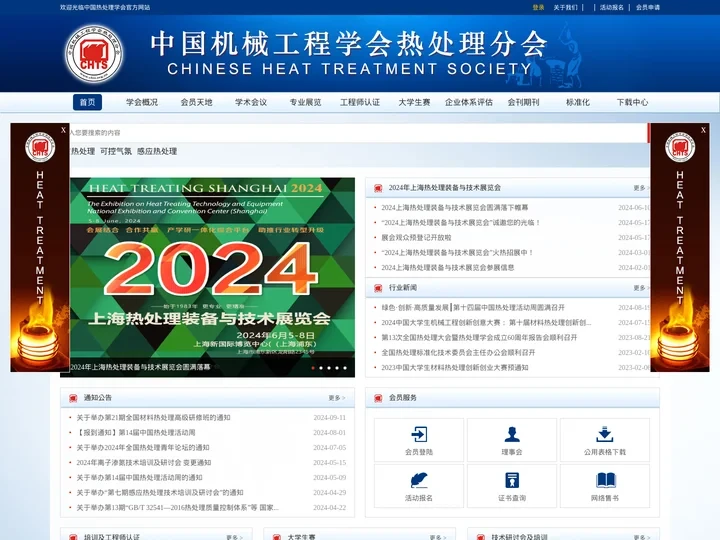Open notice 关于举办2024年全国热处理青年论坛的通知
This screenshot has height=540, width=720.
pos(143,447)
